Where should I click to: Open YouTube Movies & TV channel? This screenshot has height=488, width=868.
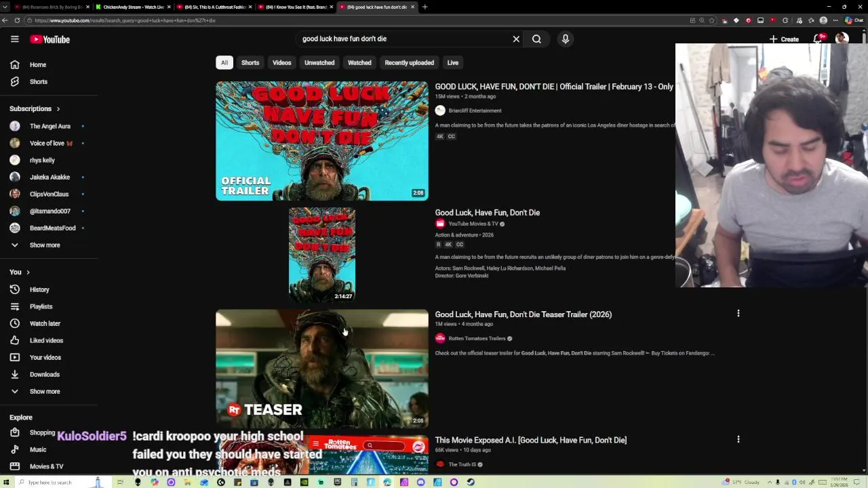point(473,224)
